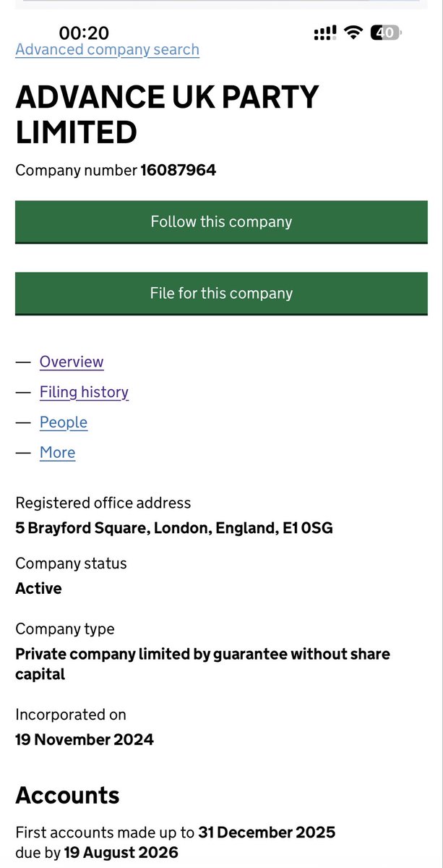The width and height of the screenshot is (443, 868).
Task: Click the Accounts section heading
Action: (x=67, y=796)
